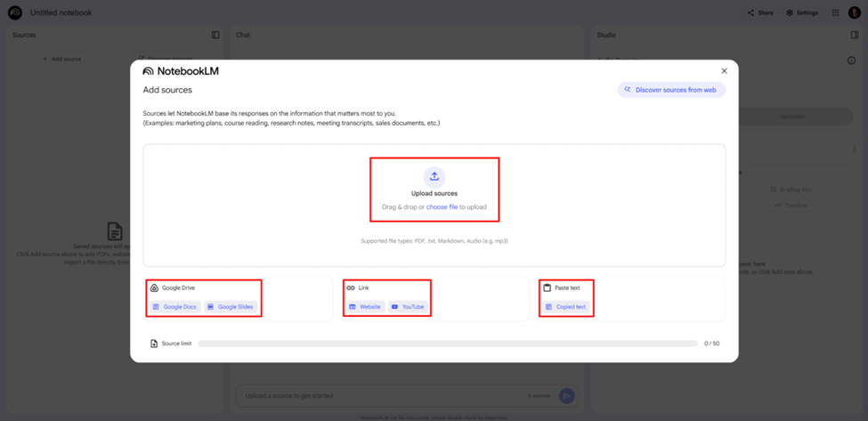Collapse the Sources panel

(x=215, y=36)
